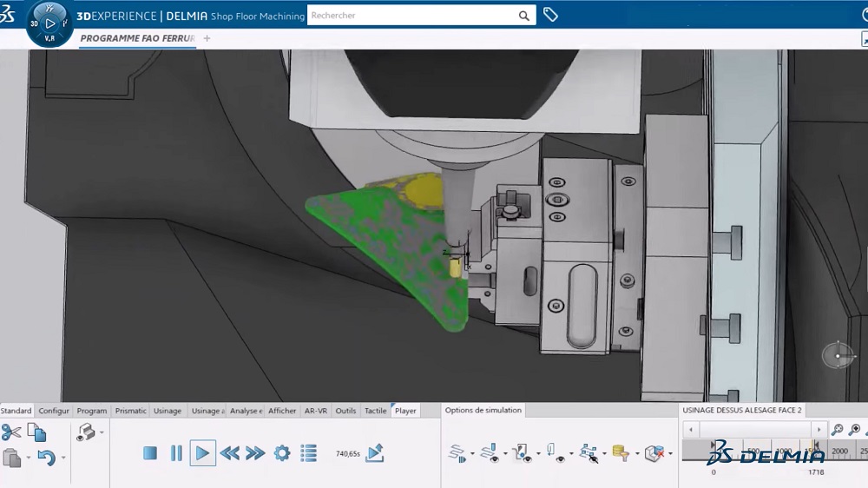868x488 pixels.
Task: Open the Afficher tab
Action: [x=282, y=411]
